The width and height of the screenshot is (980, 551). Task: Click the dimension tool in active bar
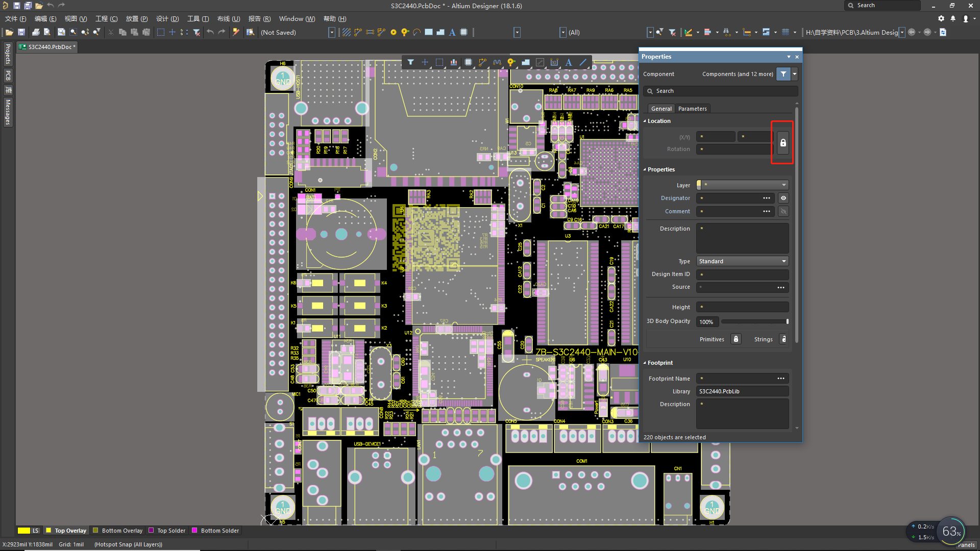554,62
